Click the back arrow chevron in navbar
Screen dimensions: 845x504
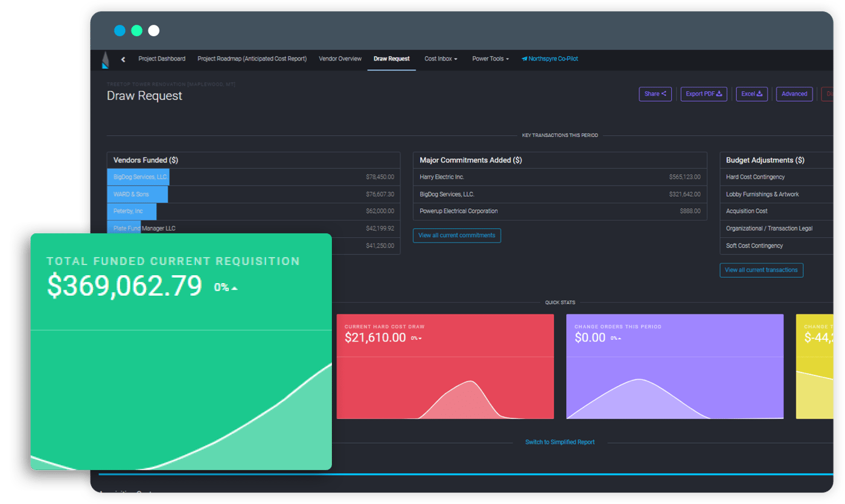(x=123, y=59)
